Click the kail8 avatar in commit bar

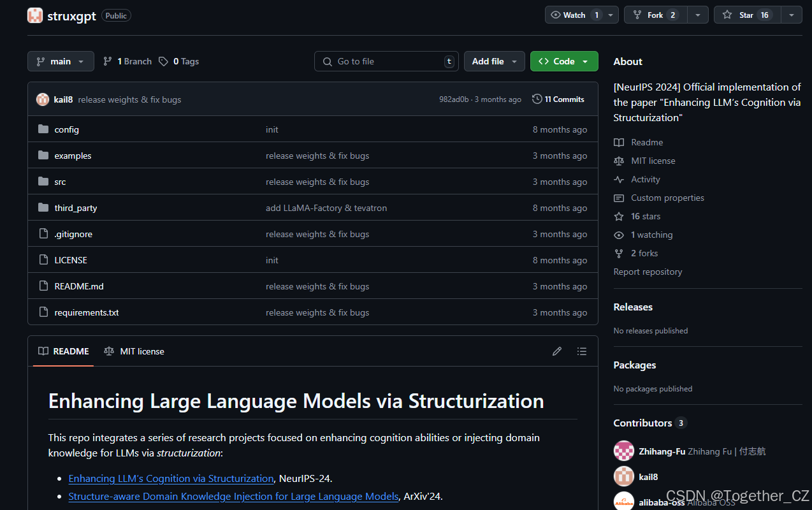(43, 99)
